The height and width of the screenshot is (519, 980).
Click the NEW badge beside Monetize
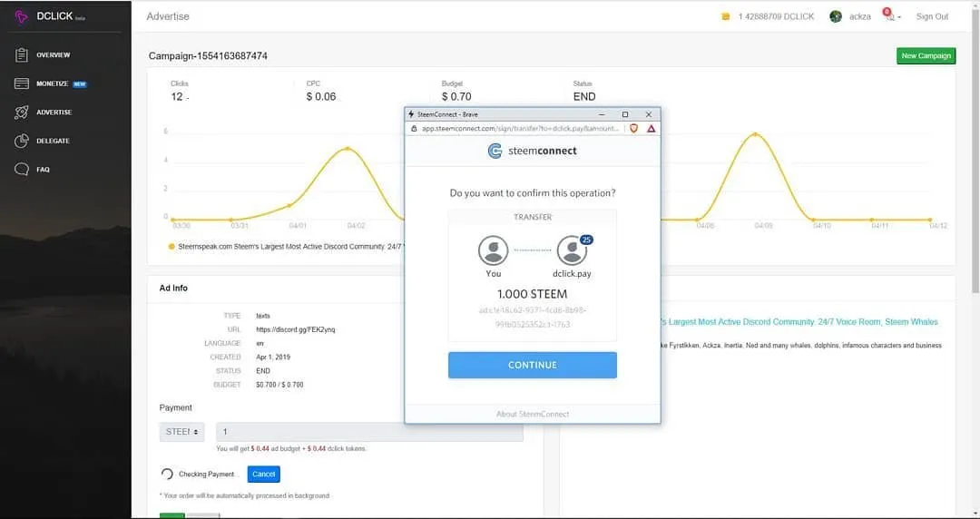[79, 83]
